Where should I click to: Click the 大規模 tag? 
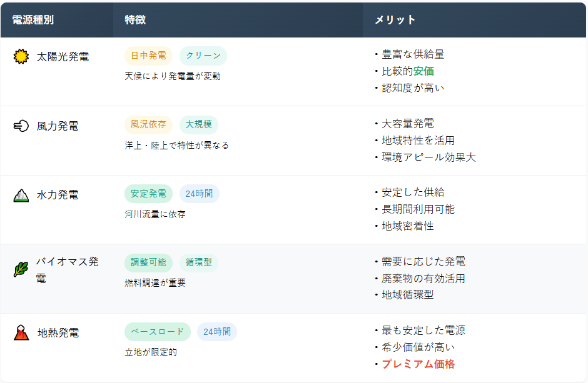coord(198,124)
